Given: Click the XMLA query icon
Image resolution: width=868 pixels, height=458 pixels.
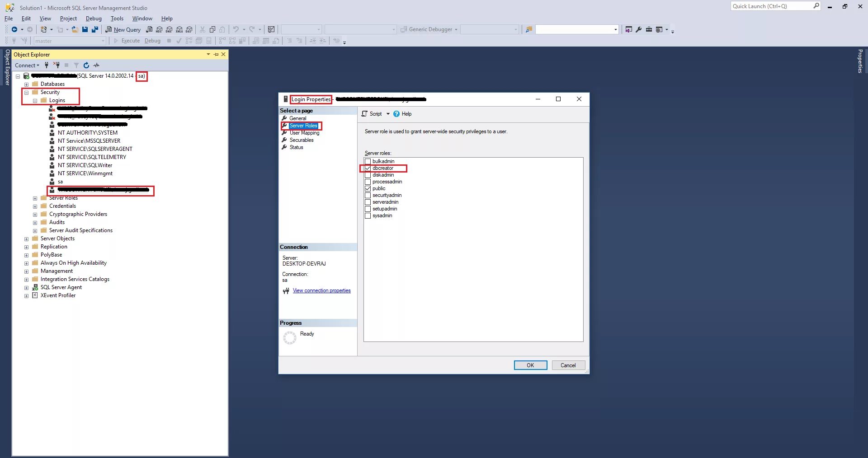Looking at the screenshot, I should [x=179, y=29].
